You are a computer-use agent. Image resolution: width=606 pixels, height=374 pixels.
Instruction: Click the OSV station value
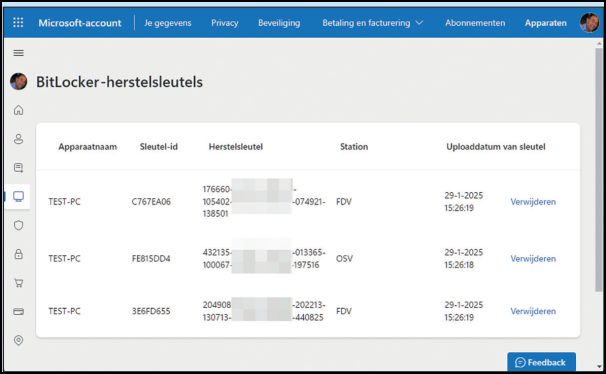pos(344,258)
